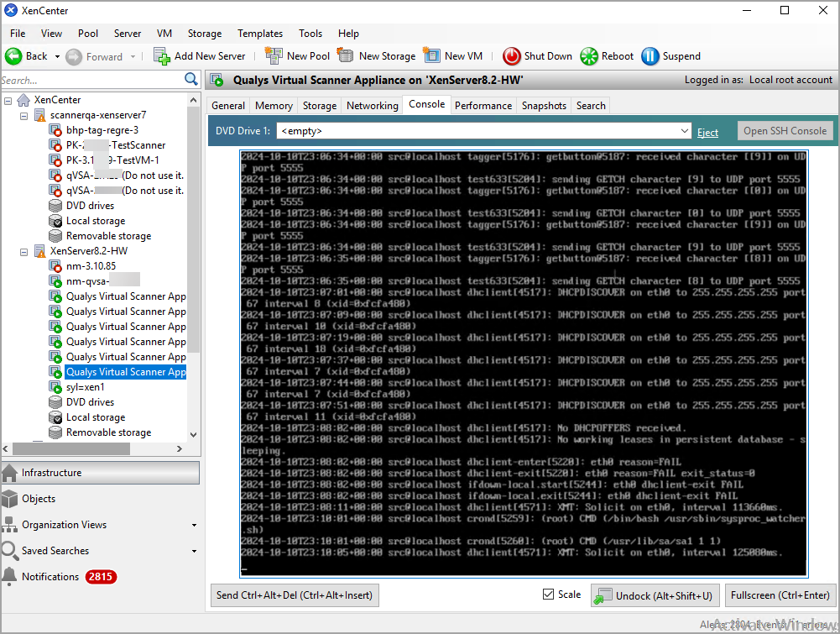Image resolution: width=840 pixels, height=634 pixels.
Task: Click the red Shut Down icon
Action: (x=512, y=55)
